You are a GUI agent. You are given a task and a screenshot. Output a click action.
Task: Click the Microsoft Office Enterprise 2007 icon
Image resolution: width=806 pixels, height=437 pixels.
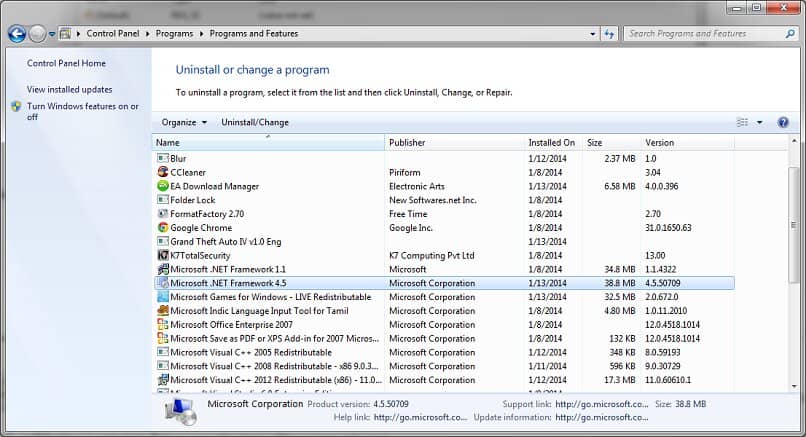[163, 325]
